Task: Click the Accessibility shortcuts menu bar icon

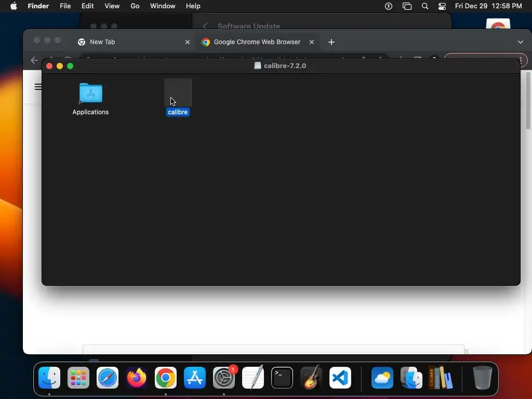Action: click(389, 6)
